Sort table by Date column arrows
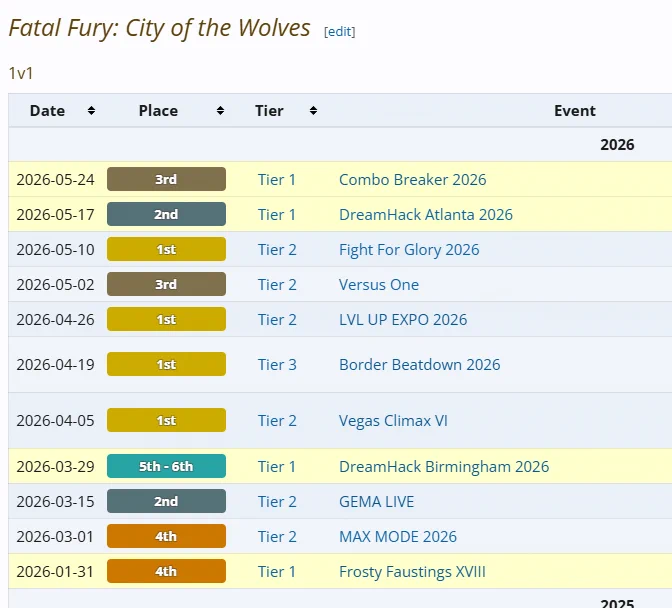Screen dimensions: 672x608 (91, 111)
